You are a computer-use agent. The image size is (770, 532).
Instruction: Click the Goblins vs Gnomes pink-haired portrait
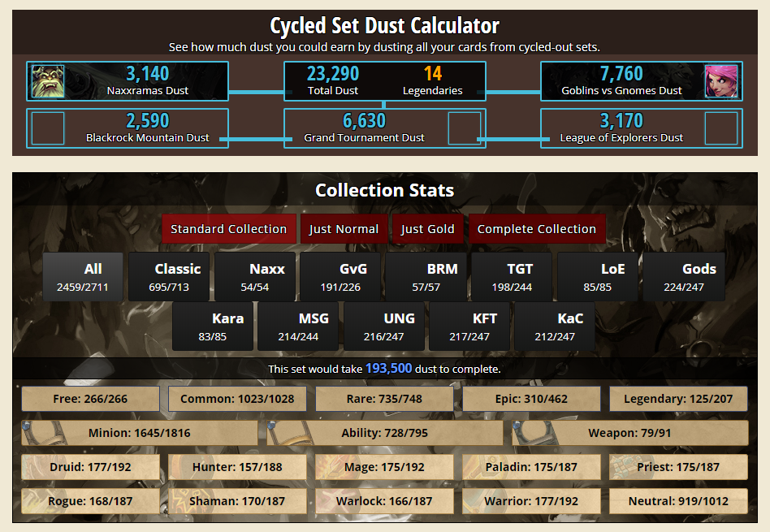coord(721,81)
